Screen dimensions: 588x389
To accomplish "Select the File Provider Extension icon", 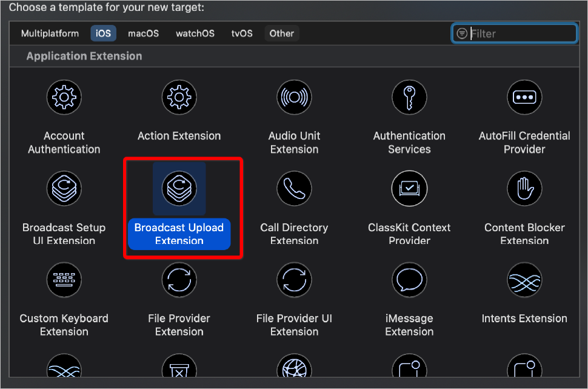I will [x=179, y=280].
